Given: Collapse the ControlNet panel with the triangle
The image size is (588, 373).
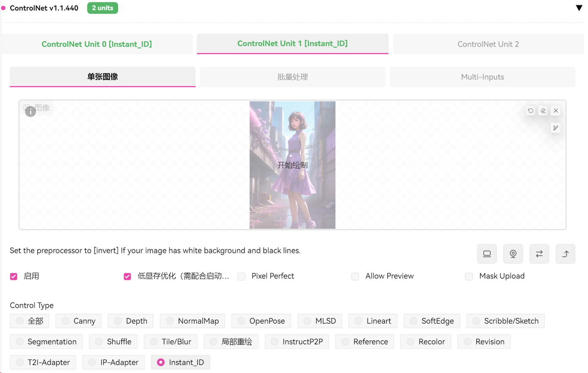Looking at the screenshot, I should click(579, 7).
